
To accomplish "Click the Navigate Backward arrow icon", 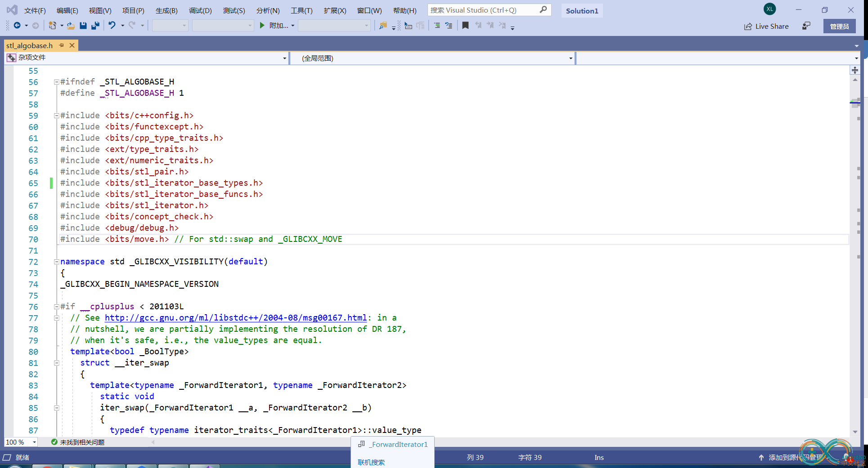I will coord(17,26).
